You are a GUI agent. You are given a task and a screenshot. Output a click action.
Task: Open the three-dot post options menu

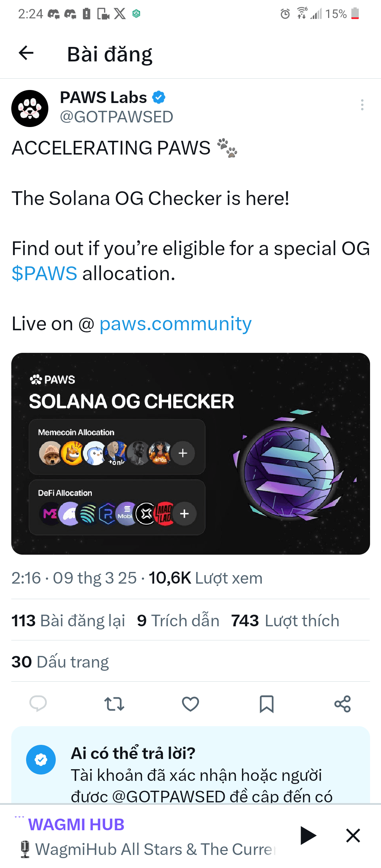tap(362, 105)
